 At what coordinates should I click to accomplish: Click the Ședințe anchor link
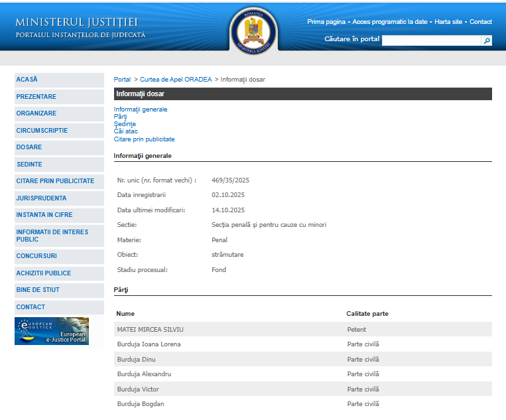(125, 124)
